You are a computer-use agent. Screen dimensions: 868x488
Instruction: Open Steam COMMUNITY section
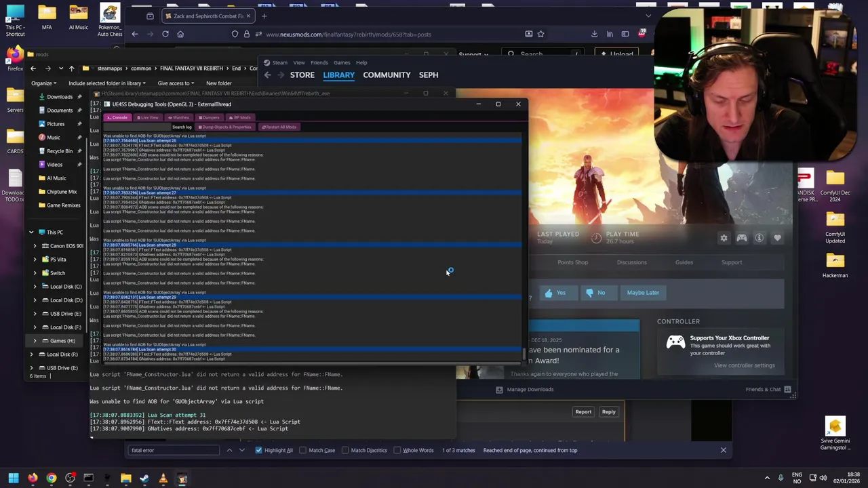[x=387, y=75]
